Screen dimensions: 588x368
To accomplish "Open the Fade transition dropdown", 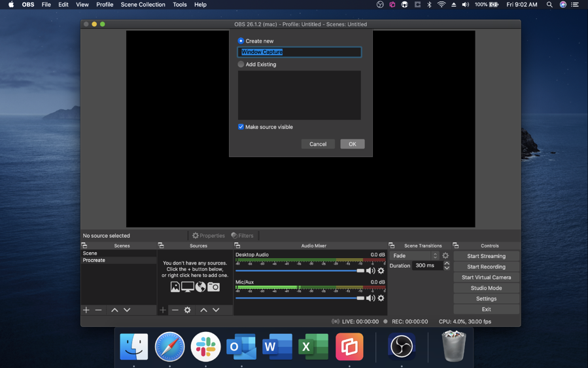I will pyautogui.click(x=415, y=256).
